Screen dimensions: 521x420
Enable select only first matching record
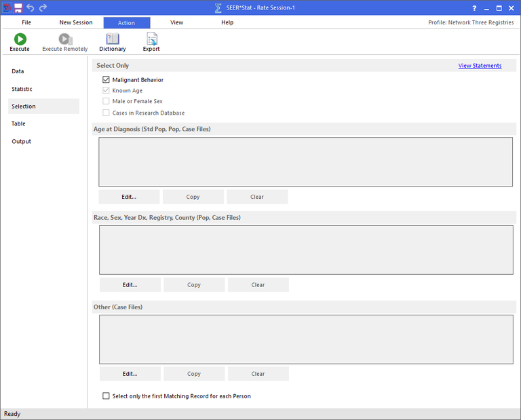coord(106,396)
